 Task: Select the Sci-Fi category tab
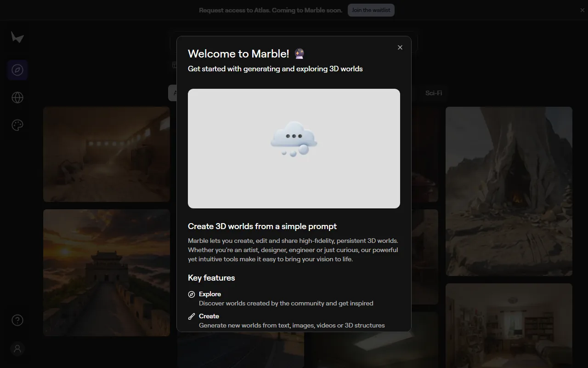[434, 93]
